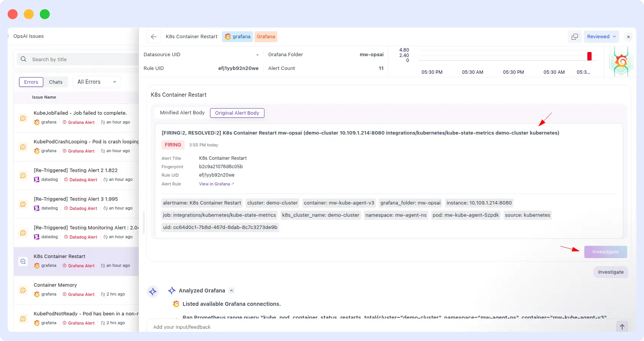Click status icon of Testing Monitoring Alert row
This screenshot has height=341, width=644.
[x=23, y=233]
